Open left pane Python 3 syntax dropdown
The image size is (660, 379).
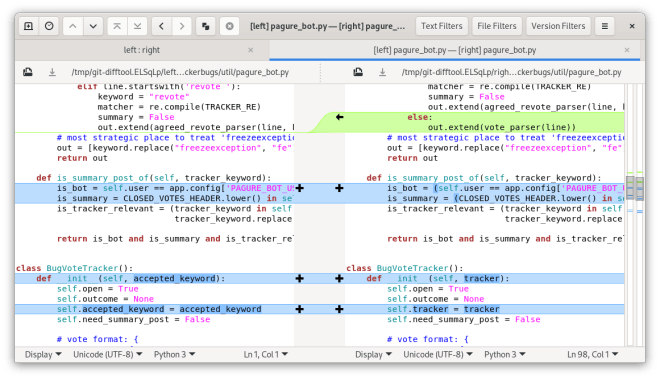(x=175, y=355)
